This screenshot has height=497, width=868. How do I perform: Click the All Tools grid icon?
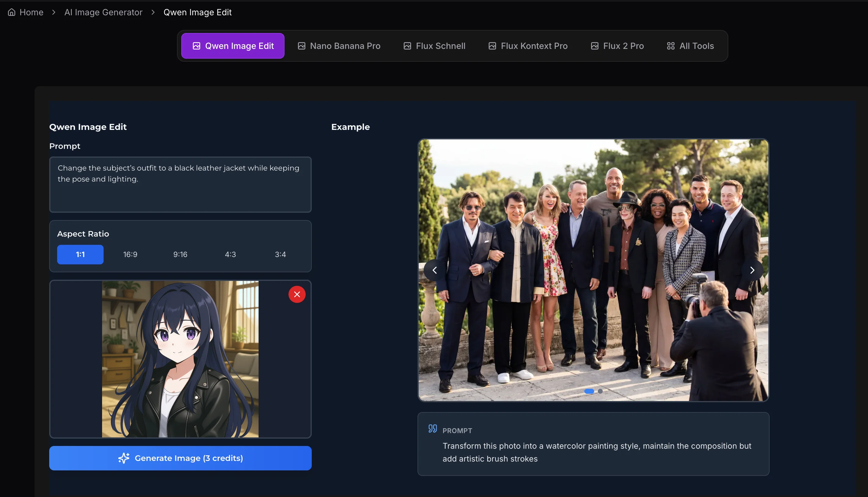click(x=670, y=46)
